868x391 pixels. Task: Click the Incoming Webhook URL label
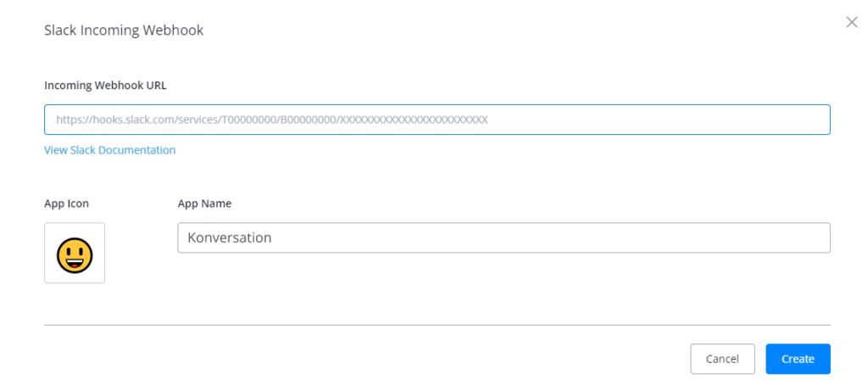click(x=105, y=86)
